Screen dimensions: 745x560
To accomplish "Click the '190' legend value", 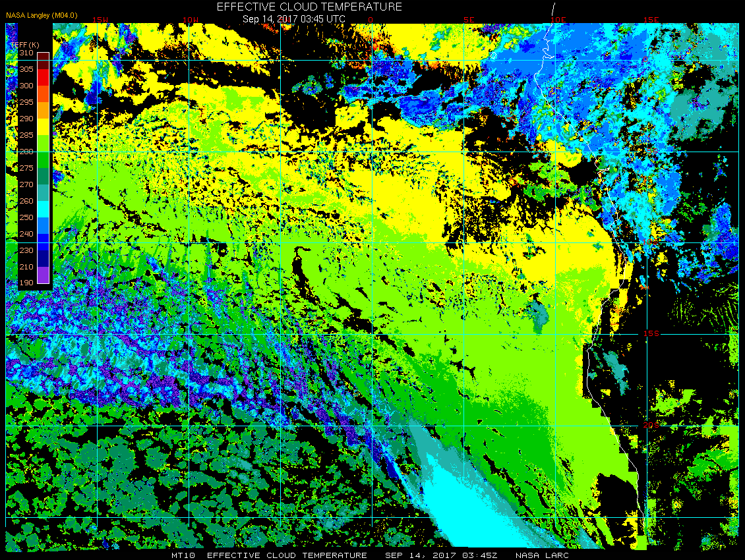I will (x=26, y=283).
